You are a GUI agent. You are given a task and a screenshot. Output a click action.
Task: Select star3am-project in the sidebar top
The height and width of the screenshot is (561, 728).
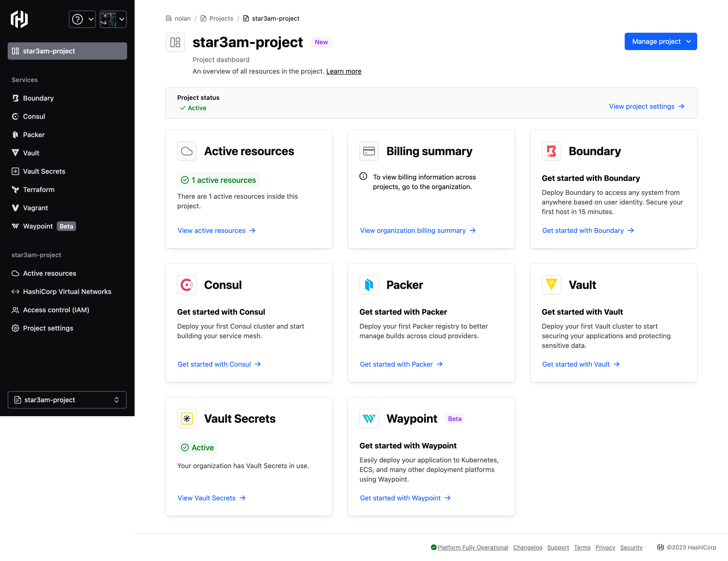point(67,51)
